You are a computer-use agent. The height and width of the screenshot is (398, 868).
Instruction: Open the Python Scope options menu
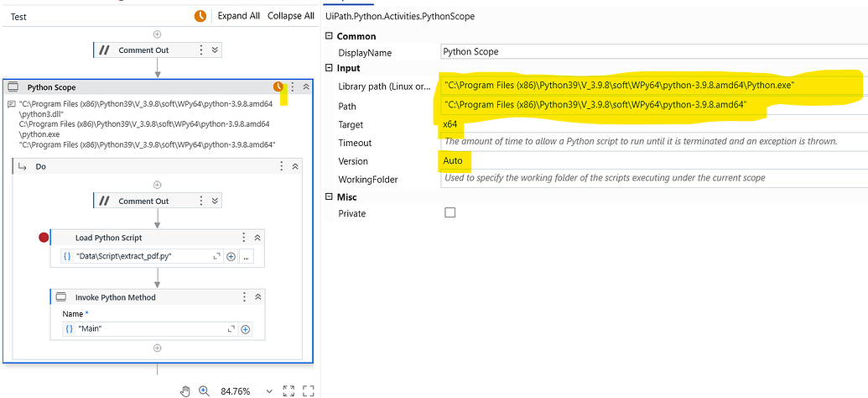point(292,87)
